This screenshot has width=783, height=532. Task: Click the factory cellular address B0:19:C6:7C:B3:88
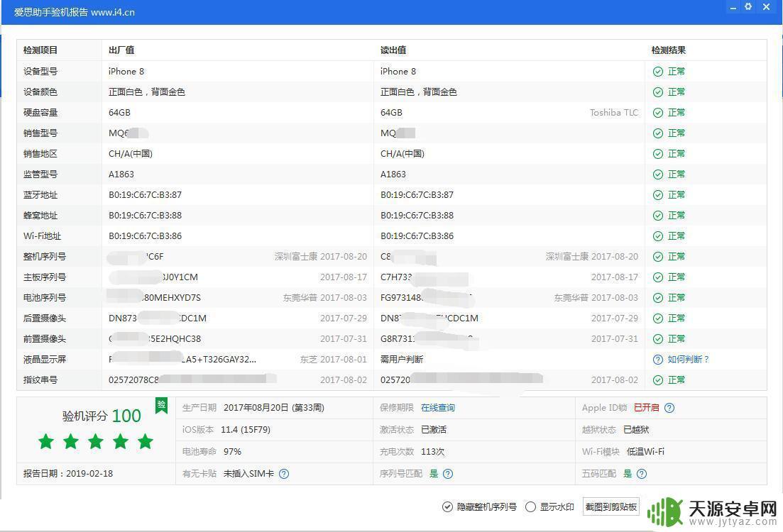point(145,216)
